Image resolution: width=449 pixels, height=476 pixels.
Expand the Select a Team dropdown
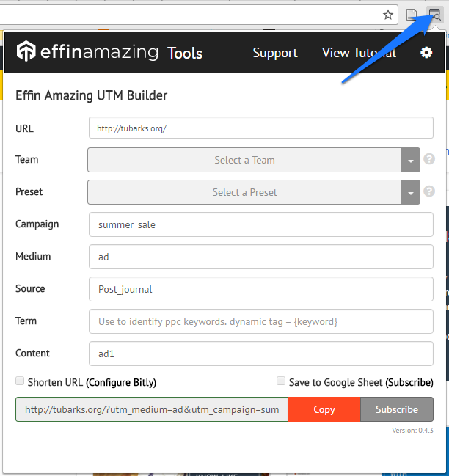tap(253, 160)
